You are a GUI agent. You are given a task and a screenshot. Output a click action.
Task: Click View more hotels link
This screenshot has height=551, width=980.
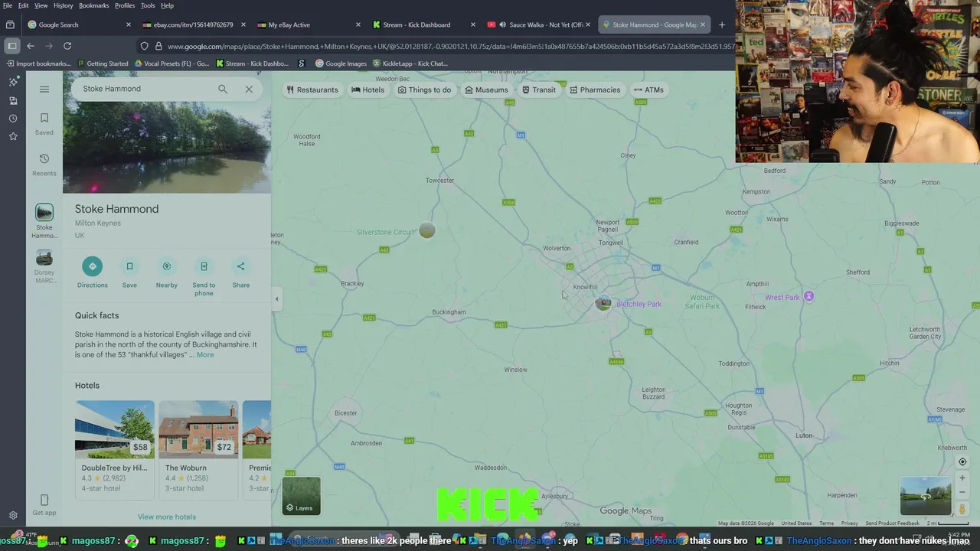click(167, 517)
